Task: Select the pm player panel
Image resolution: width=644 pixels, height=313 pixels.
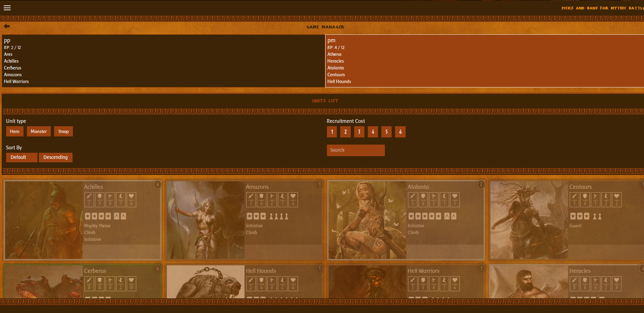Action: 485,61
